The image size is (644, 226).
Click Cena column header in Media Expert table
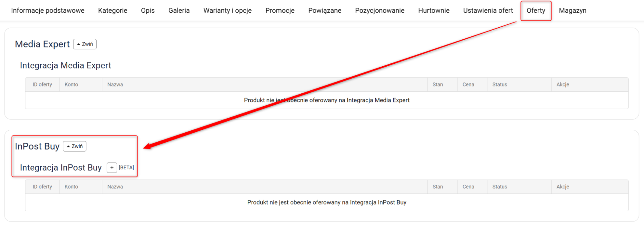(x=468, y=85)
